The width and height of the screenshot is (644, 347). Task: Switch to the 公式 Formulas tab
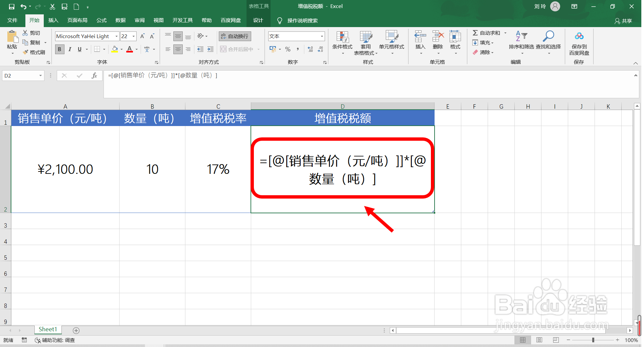point(102,20)
